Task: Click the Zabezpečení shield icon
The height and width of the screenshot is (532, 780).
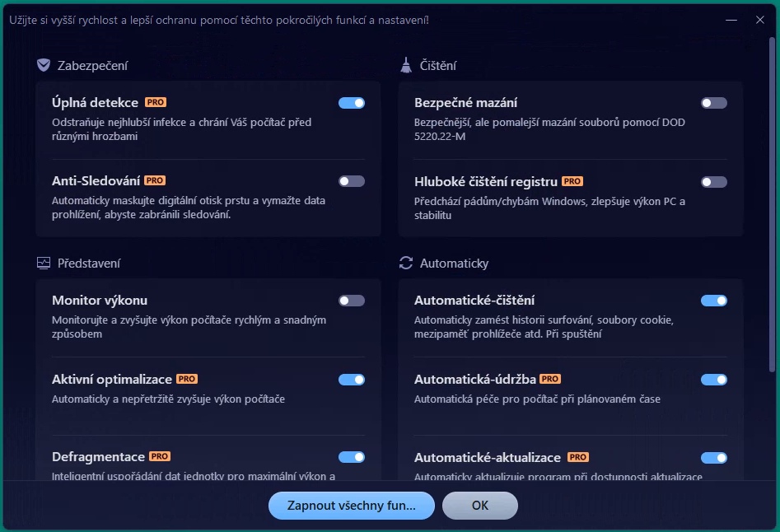Action: 44,66
